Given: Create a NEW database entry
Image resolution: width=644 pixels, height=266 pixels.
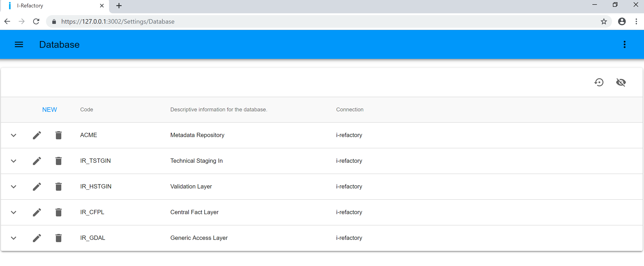Looking at the screenshot, I should tap(50, 110).
